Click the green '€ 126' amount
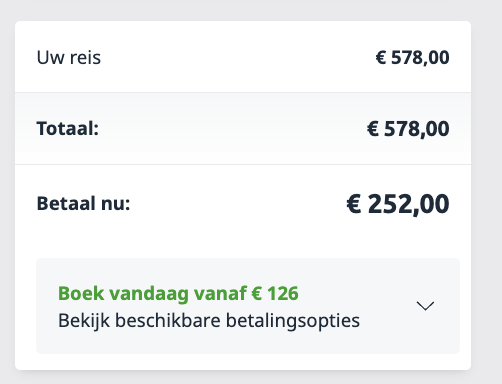 (275, 293)
